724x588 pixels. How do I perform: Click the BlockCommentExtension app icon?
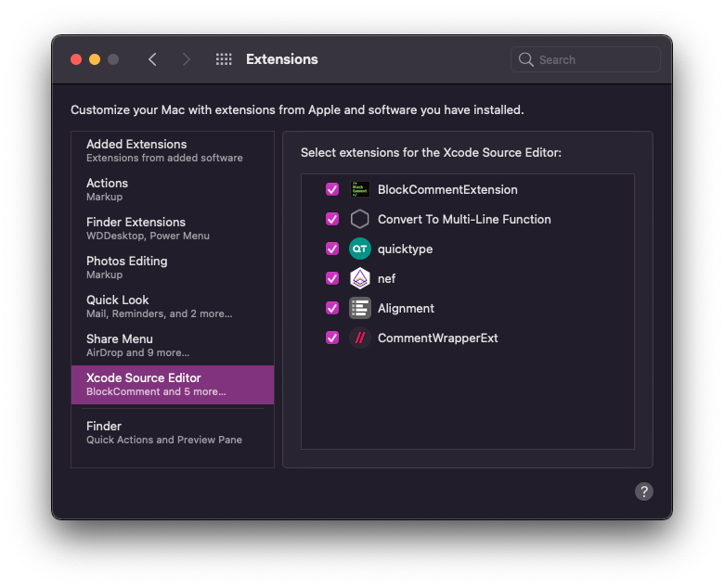[360, 189]
